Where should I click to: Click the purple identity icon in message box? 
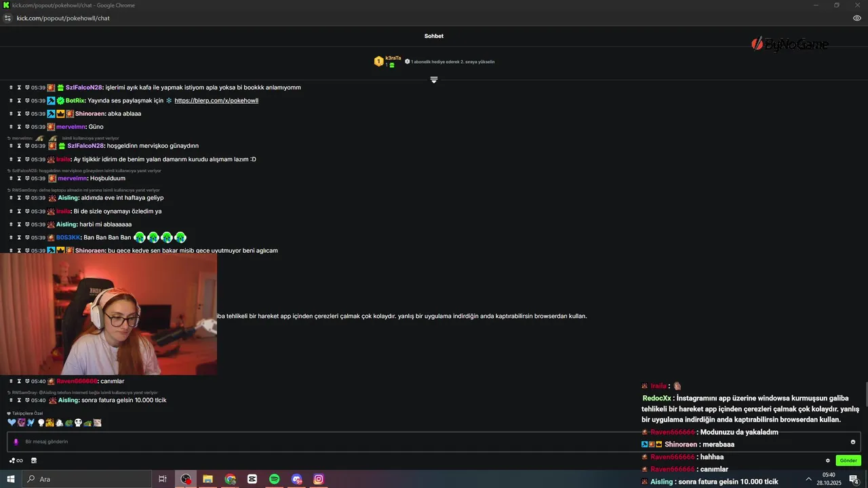tap(16, 442)
